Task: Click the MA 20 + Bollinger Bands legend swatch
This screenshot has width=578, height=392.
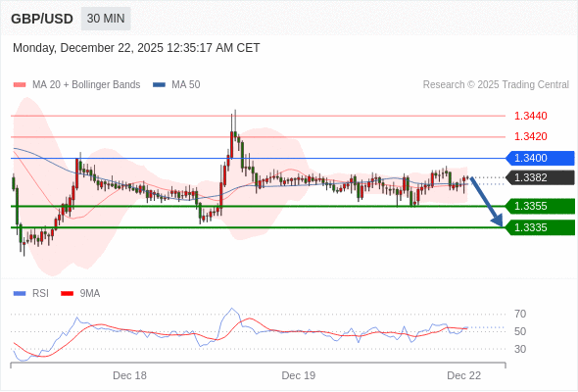Action: (20, 85)
